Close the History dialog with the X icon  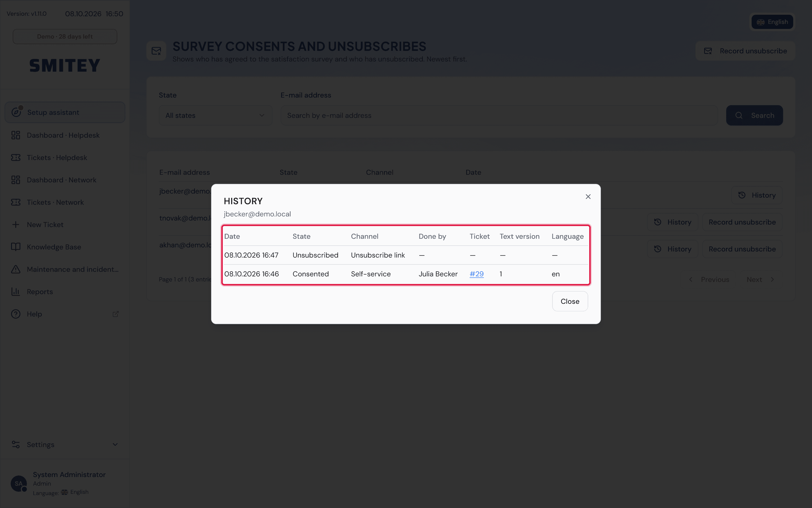coord(588,197)
